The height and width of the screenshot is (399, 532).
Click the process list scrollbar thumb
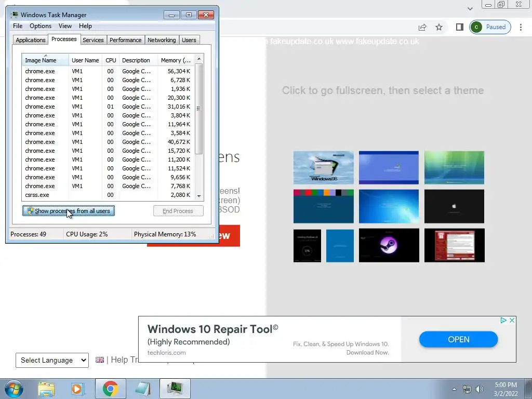[x=199, y=109]
